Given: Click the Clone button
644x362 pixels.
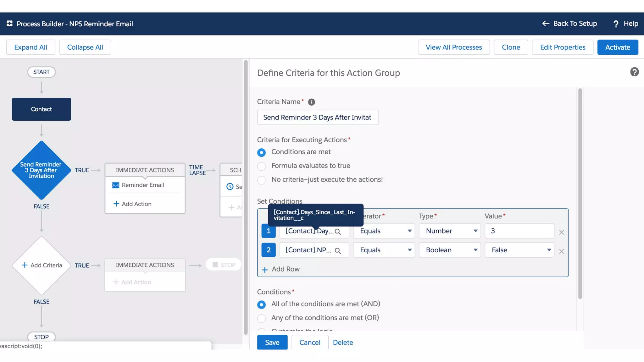Looking at the screenshot, I should [511, 47].
